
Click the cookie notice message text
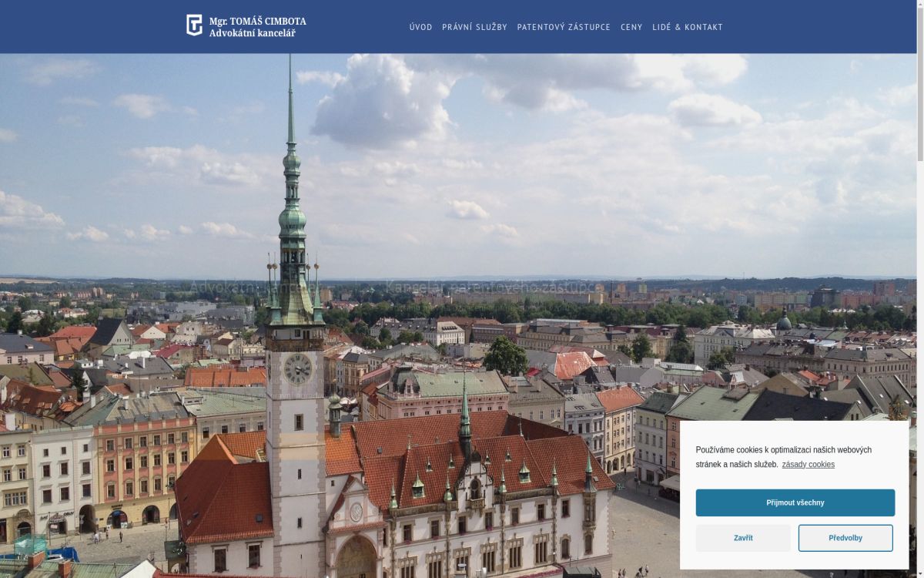[783, 450]
